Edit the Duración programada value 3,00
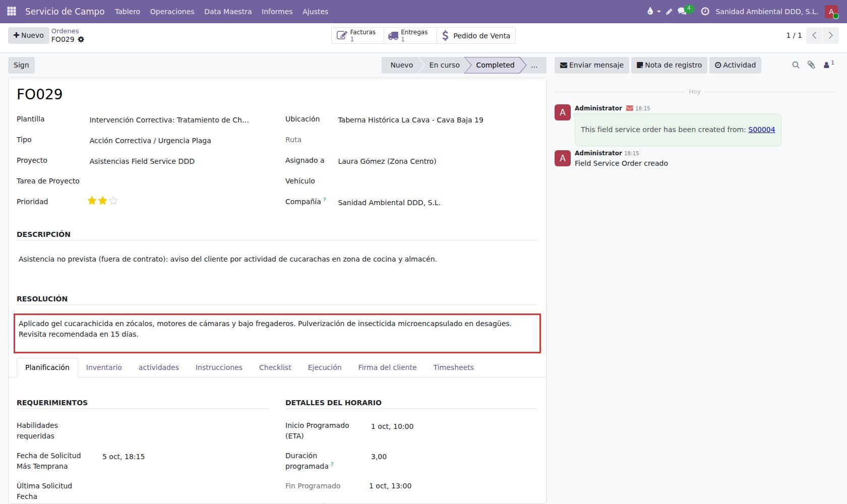Viewport: 847px width, 504px height. click(x=453, y=457)
